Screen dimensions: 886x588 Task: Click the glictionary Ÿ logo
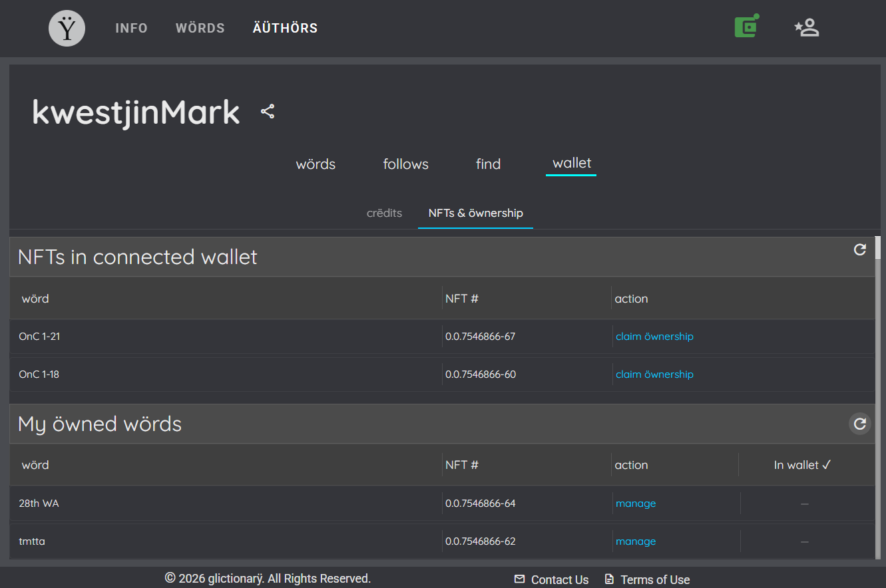click(x=67, y=28)
